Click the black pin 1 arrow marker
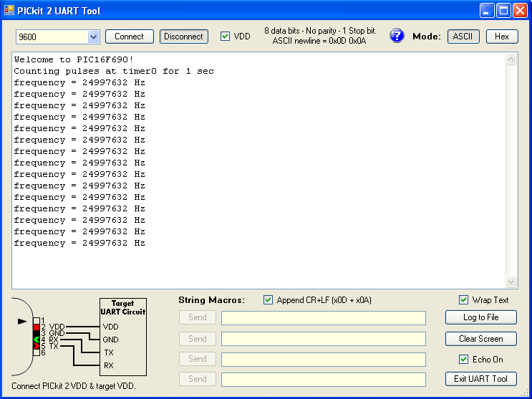This screenshot has width=532, height=399. (x=22, y=321)
